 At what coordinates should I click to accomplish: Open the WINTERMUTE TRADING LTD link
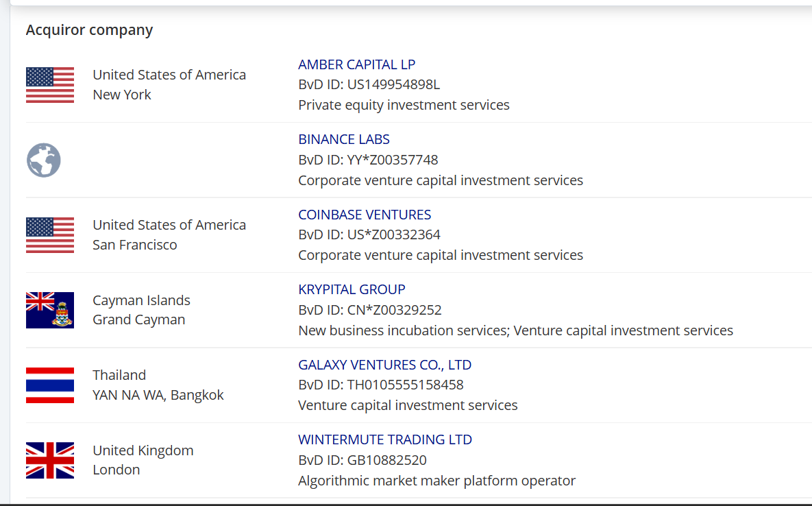click(385, 439)
